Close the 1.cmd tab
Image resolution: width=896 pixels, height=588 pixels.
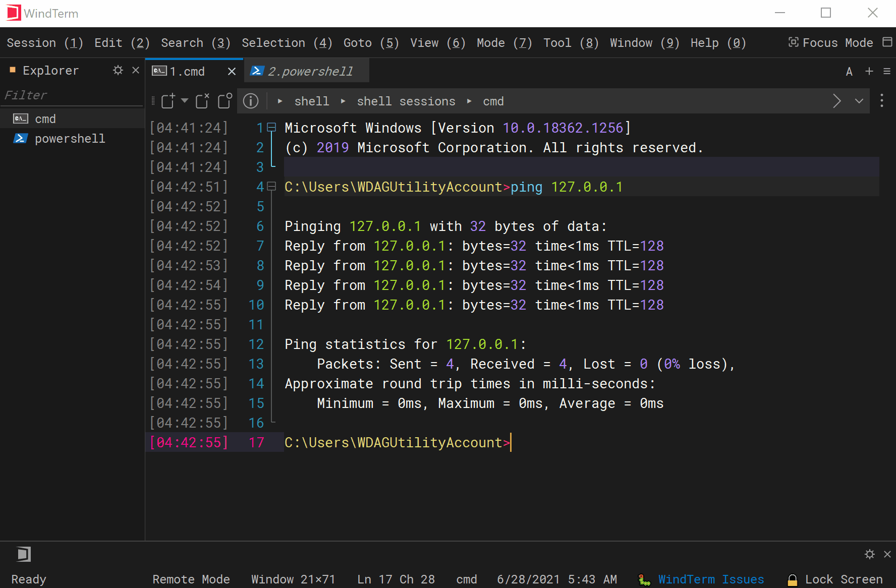point(232,72)
